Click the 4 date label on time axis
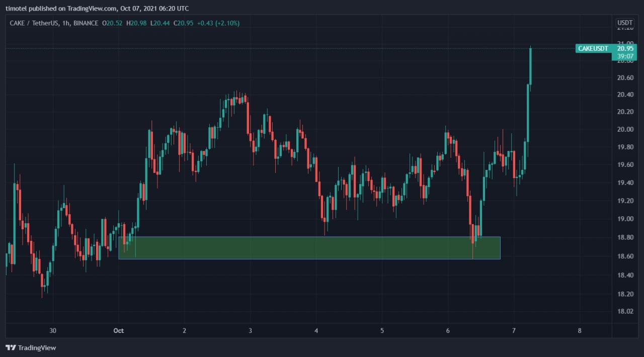Screen dimensions: 644x357 [316, 330]
